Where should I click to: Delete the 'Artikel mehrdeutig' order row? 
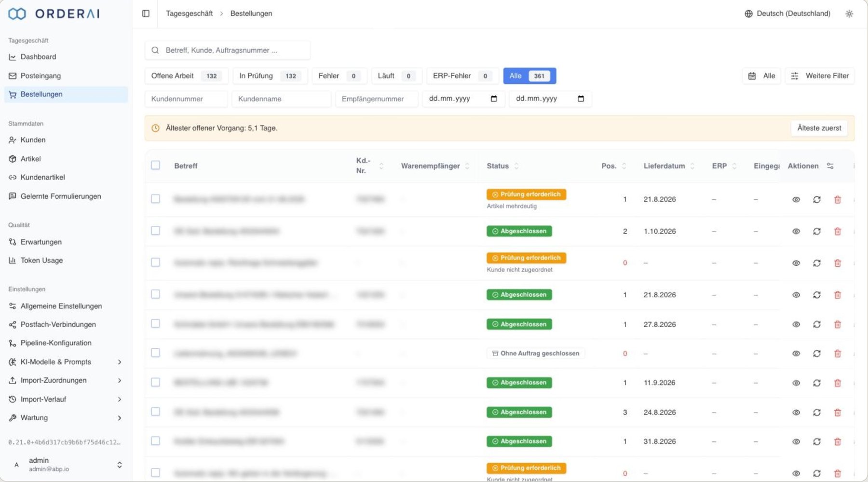pyautogui.click(x=838, y=199)
